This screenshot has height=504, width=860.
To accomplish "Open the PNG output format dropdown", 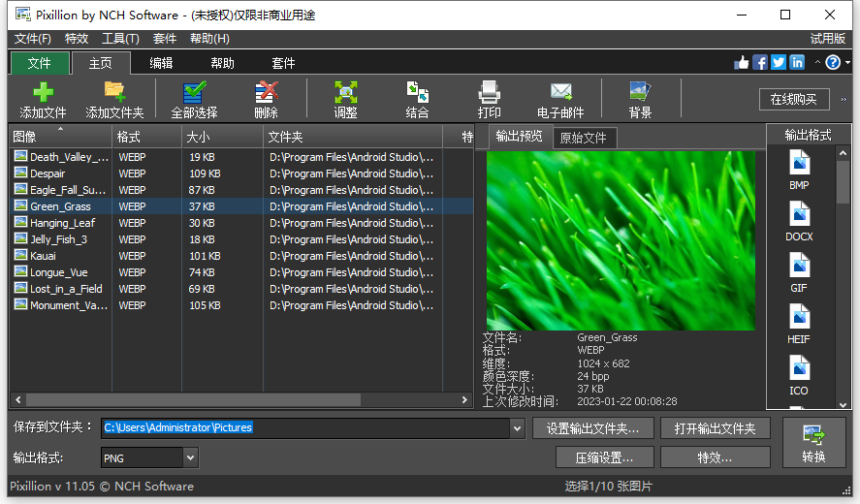I will [190, 457].
